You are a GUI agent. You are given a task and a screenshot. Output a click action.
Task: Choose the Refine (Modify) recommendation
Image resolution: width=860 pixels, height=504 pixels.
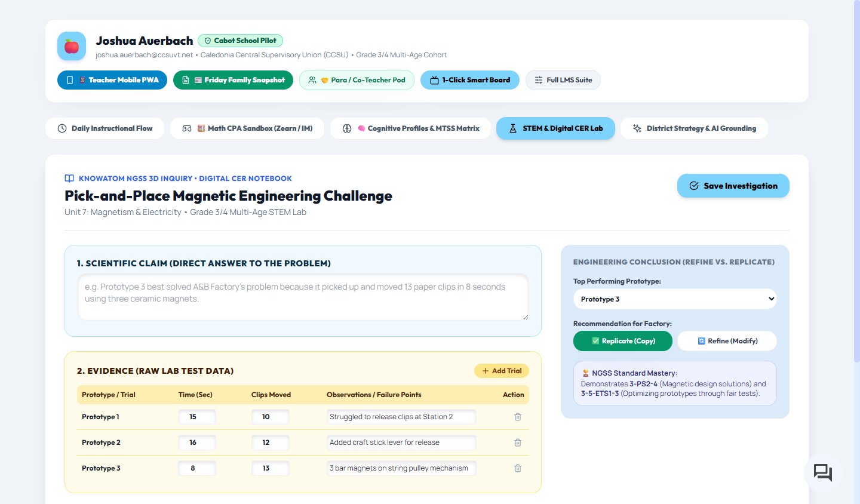[x=727, y=341]
